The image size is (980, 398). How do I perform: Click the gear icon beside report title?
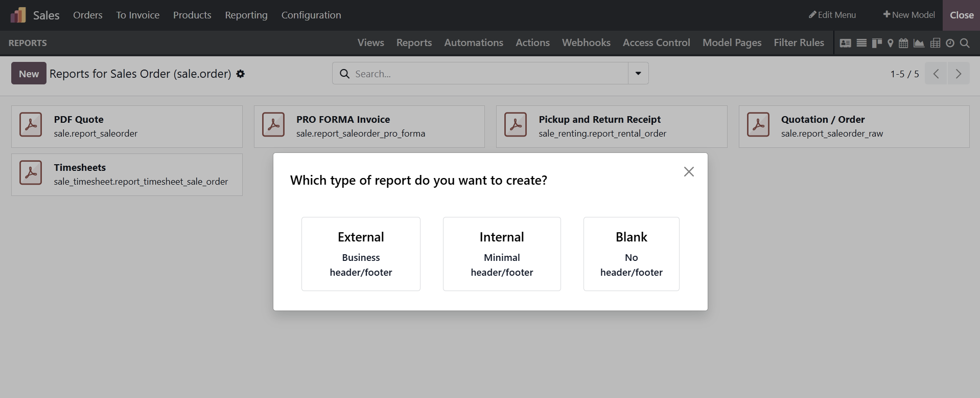tap(241, 74)
